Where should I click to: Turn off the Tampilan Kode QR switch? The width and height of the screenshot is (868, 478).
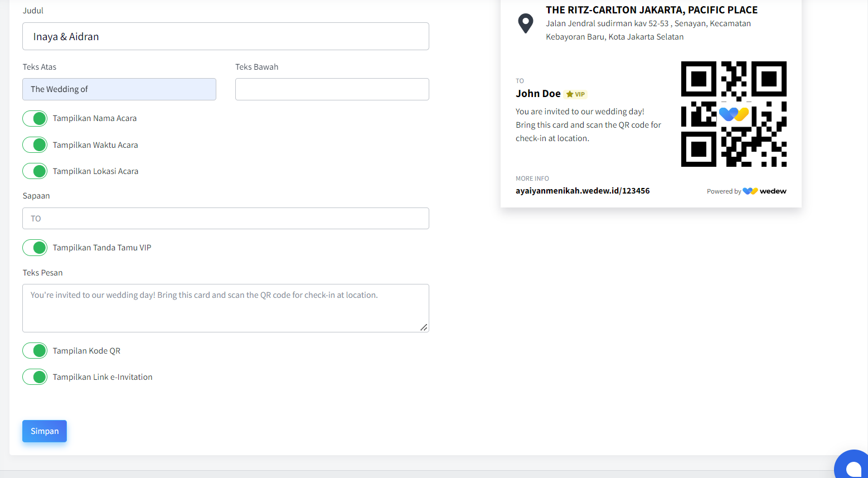point(35,351)
